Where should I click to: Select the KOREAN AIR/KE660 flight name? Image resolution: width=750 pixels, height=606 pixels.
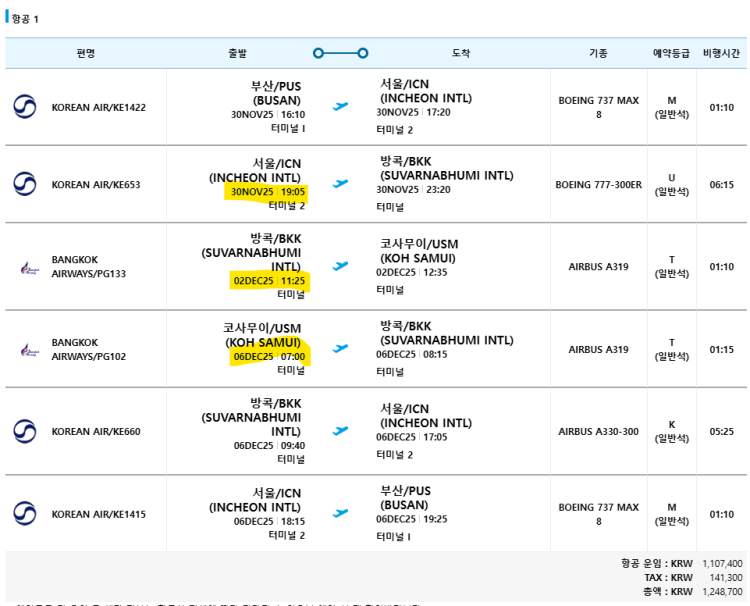pyautogui.click(x=96, y=432)
